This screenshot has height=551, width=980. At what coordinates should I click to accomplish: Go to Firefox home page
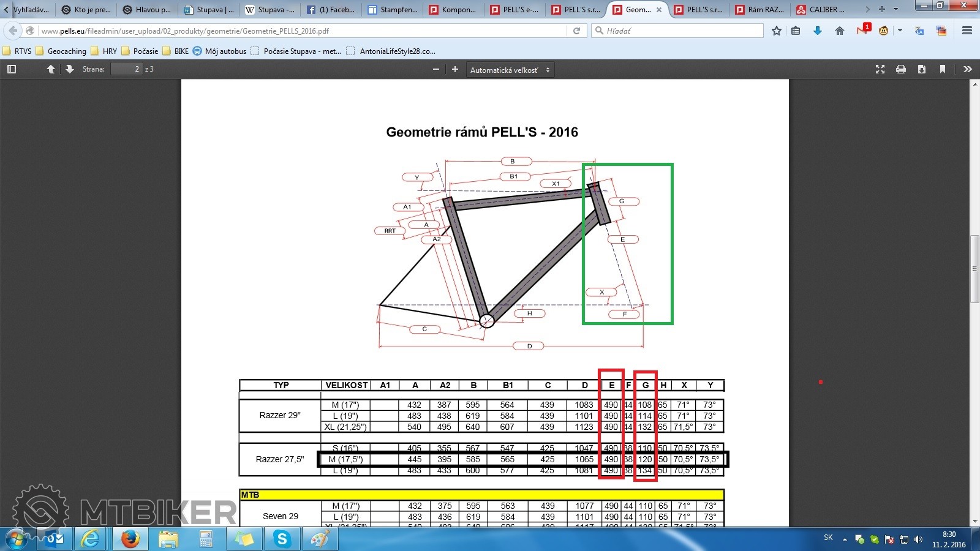[840, 31]
